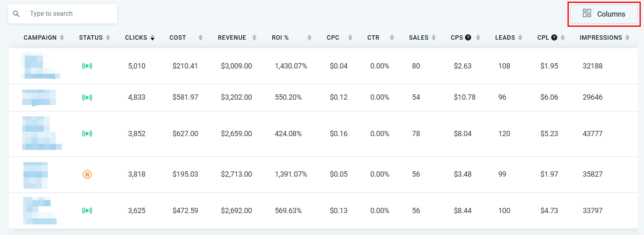Toggle active status of 3,625 clicks campaign
This screenshot has height=235, width=644.
tap(87, 211)
